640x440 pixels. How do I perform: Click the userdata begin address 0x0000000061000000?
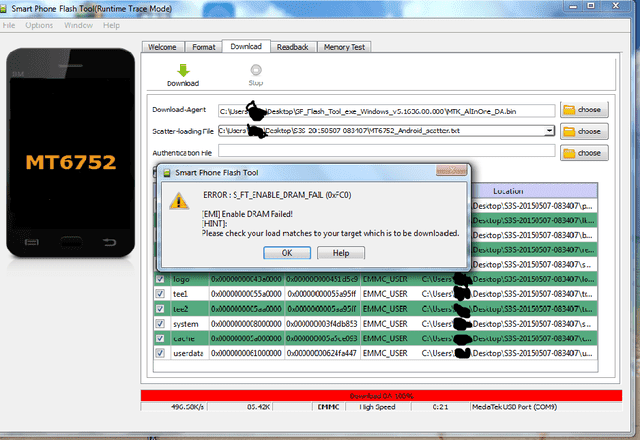click(247, 353)
